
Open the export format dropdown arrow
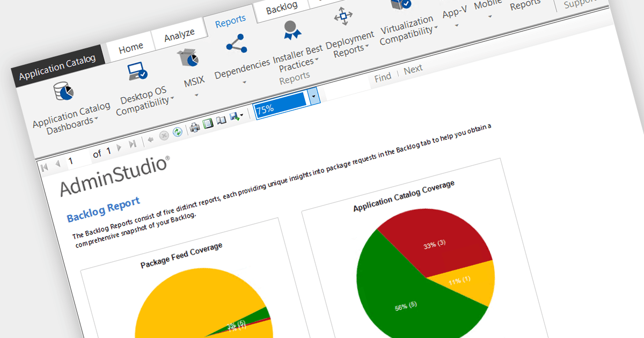241,115
